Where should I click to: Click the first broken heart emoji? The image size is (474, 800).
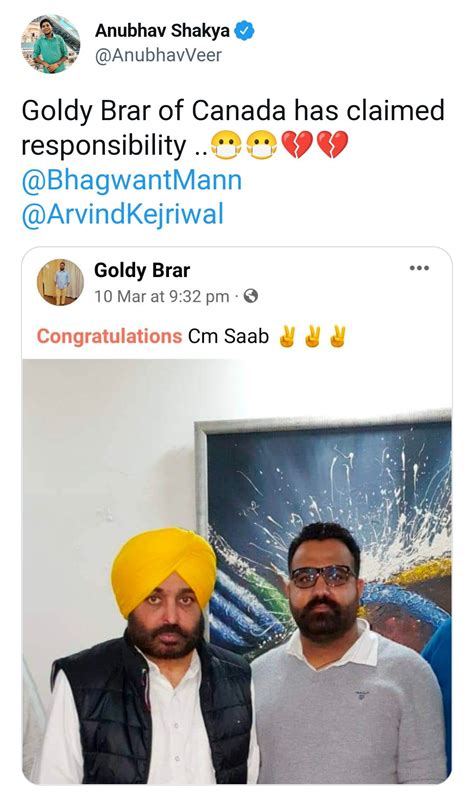297,145
